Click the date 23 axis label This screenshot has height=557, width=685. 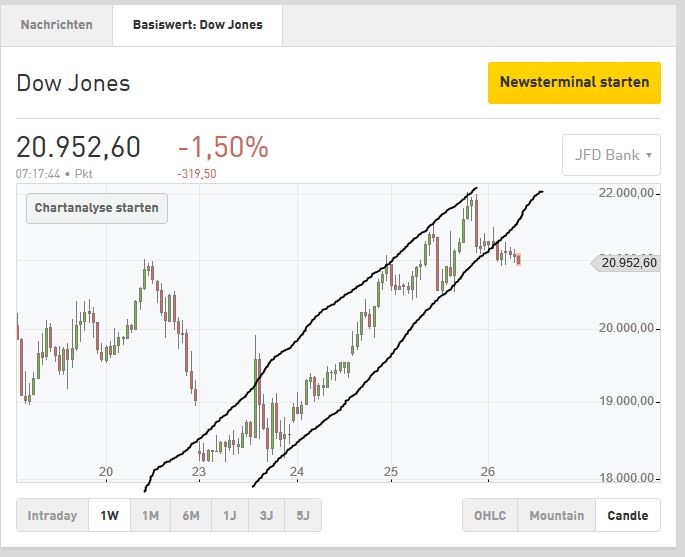[x=198, y=472]
